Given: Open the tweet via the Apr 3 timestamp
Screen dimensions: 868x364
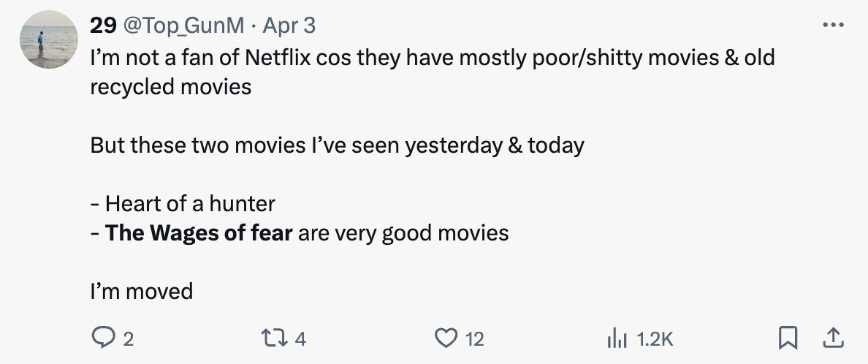Looking at the screenshot, I should (x=289, y=26).
